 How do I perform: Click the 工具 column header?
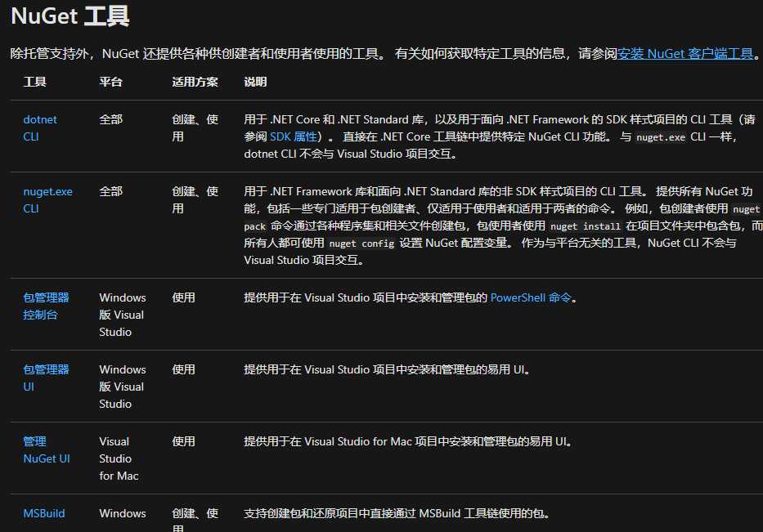coord(34,82)
